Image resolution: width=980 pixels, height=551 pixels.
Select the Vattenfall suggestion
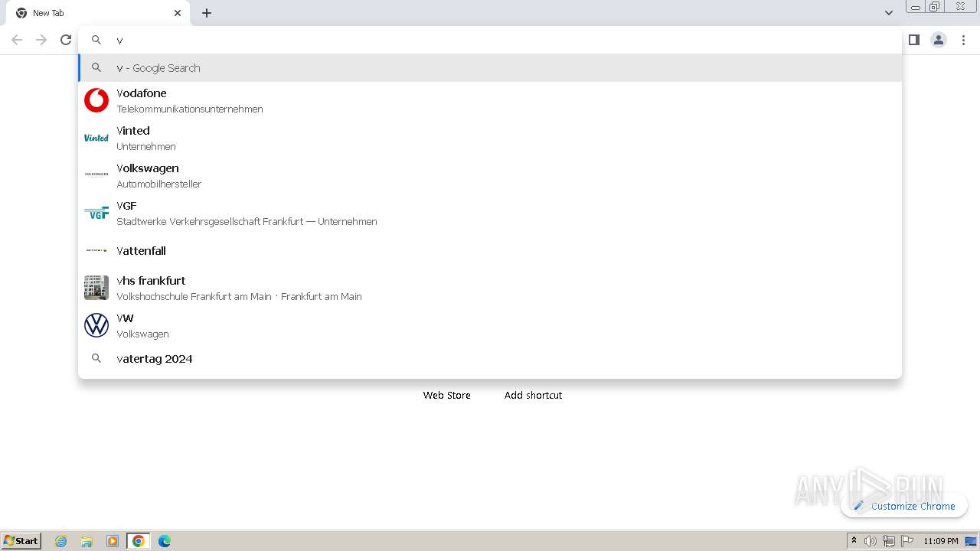coord(490,250)
